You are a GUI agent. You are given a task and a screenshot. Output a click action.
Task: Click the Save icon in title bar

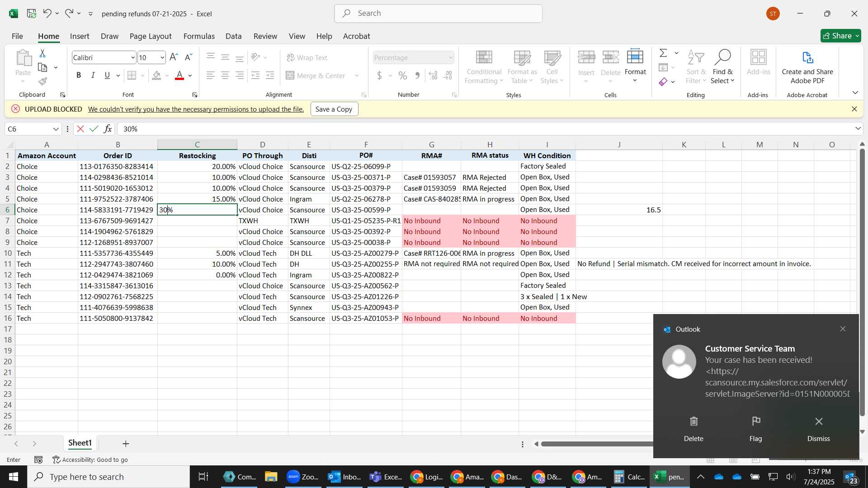(32, 14)
